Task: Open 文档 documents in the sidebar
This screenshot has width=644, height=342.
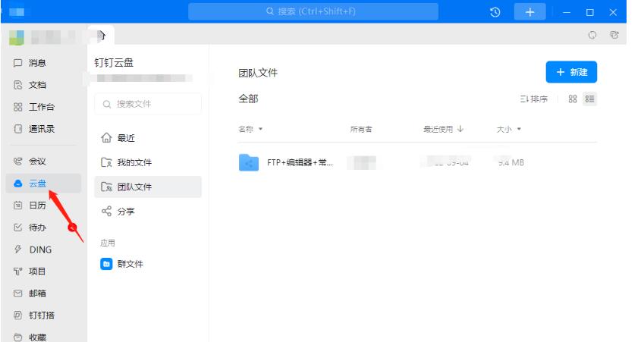Action: pos(30,86)
